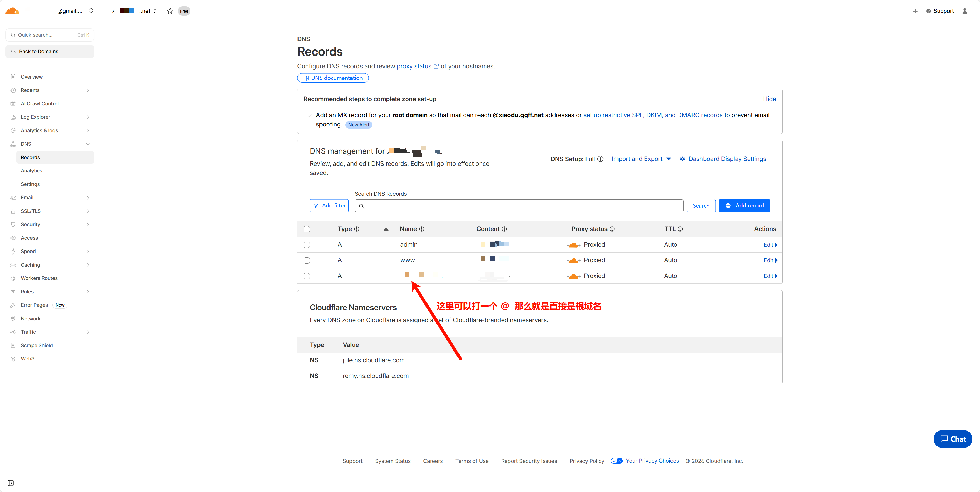This screenshot has width=980, height=492.
Task: Click the Type column info icon
Action: [x=356, y=229]
